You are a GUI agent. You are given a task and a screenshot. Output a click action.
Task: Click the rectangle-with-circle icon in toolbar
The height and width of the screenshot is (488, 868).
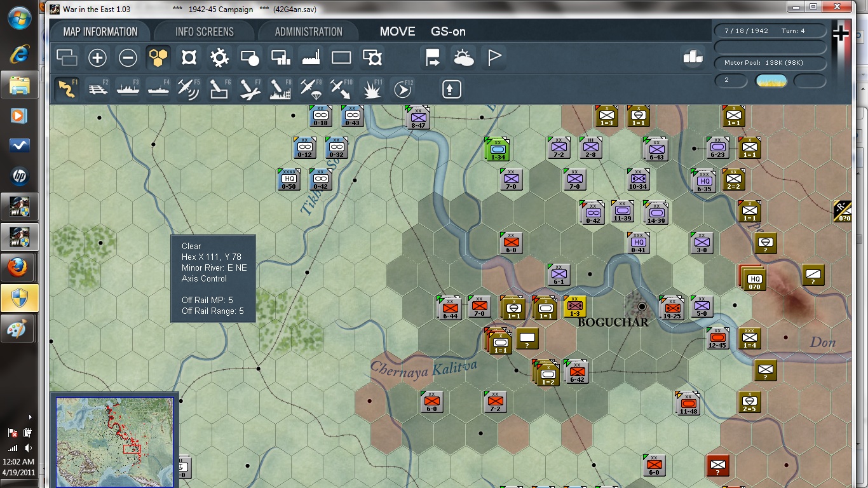coord(250,58)
